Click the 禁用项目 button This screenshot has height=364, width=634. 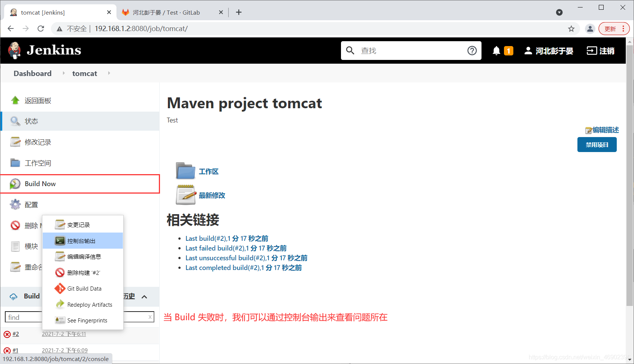coord(597,145)
